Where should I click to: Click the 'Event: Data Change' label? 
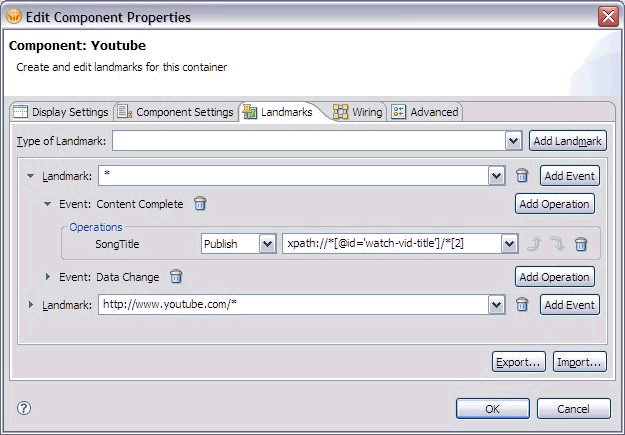point(109,277)
